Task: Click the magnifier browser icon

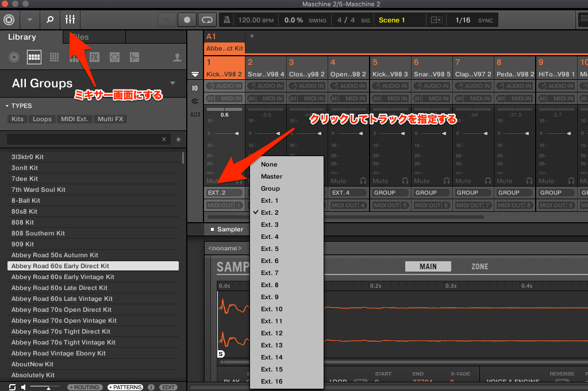Action: click(50, 20)
